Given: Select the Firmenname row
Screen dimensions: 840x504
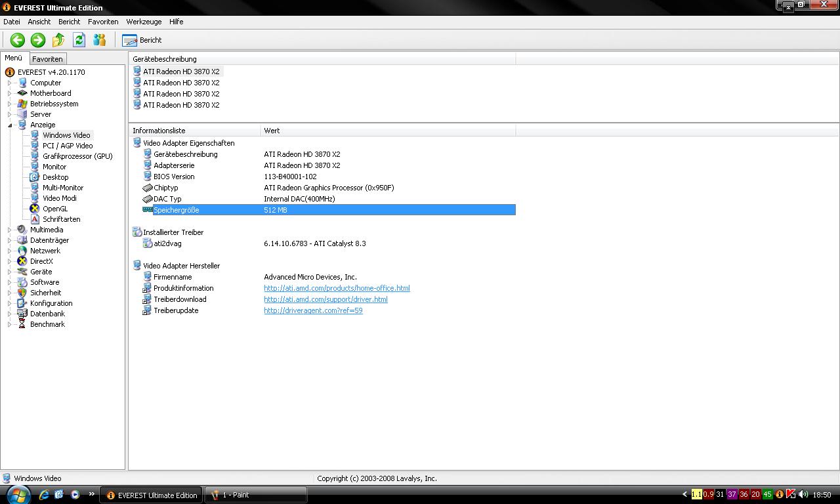Looking at the screenshot, I should click(x=329, y=277).
